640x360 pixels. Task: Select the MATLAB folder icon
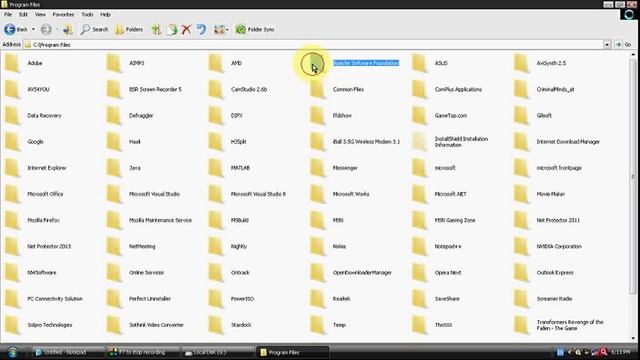click(216, 168)
